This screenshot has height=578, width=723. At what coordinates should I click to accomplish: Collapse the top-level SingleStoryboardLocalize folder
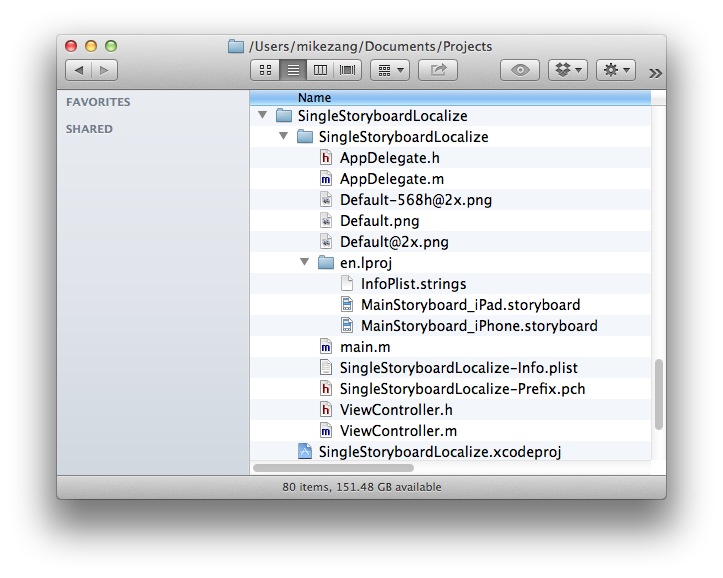262,115
